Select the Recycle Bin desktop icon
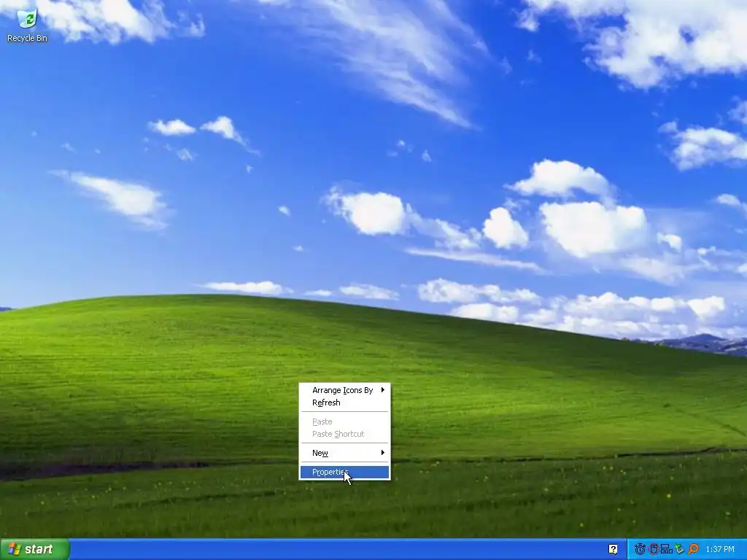The width and height of the screenshot is (747, 560). [x=27, y=26]
